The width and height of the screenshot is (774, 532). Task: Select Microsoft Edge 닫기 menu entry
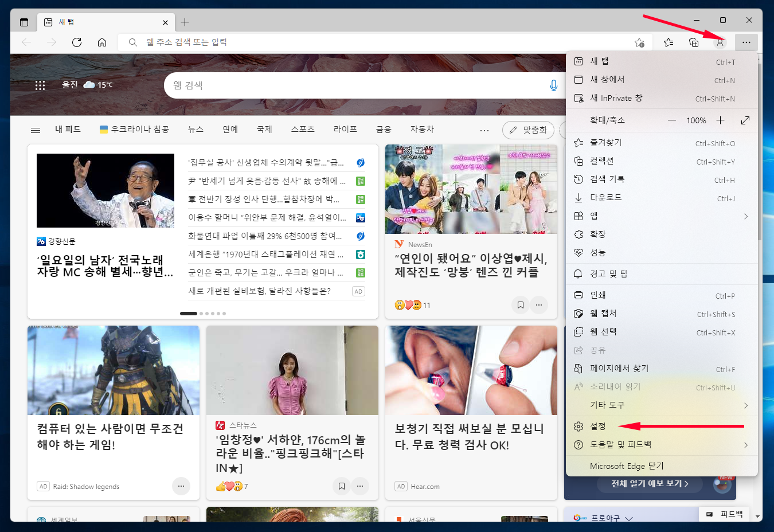[x=662, y=466]
